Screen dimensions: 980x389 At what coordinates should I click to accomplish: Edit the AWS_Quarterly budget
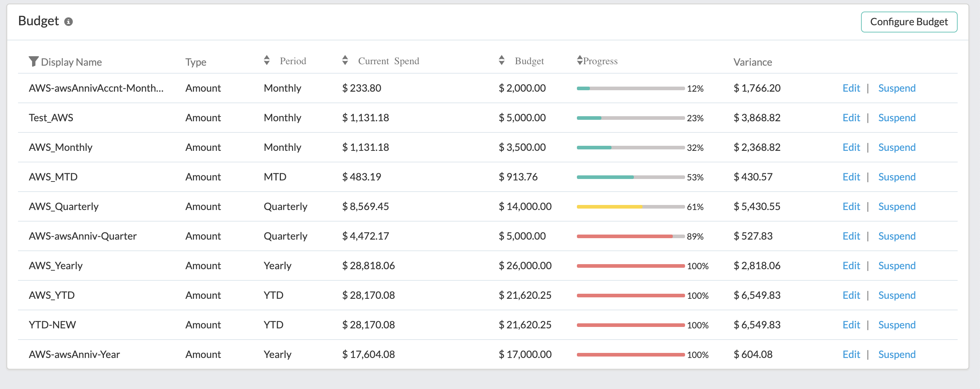pos(851,207)
